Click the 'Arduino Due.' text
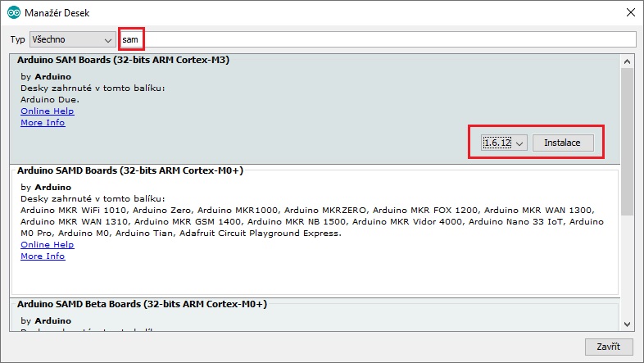Viewport: 644px width, 363px height. [x=50, y=99]
